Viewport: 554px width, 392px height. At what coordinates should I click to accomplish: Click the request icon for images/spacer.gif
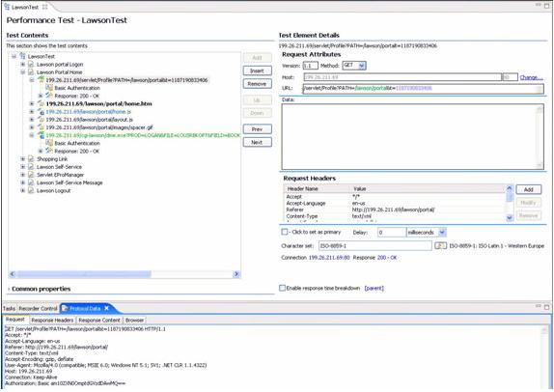[41, 127]
